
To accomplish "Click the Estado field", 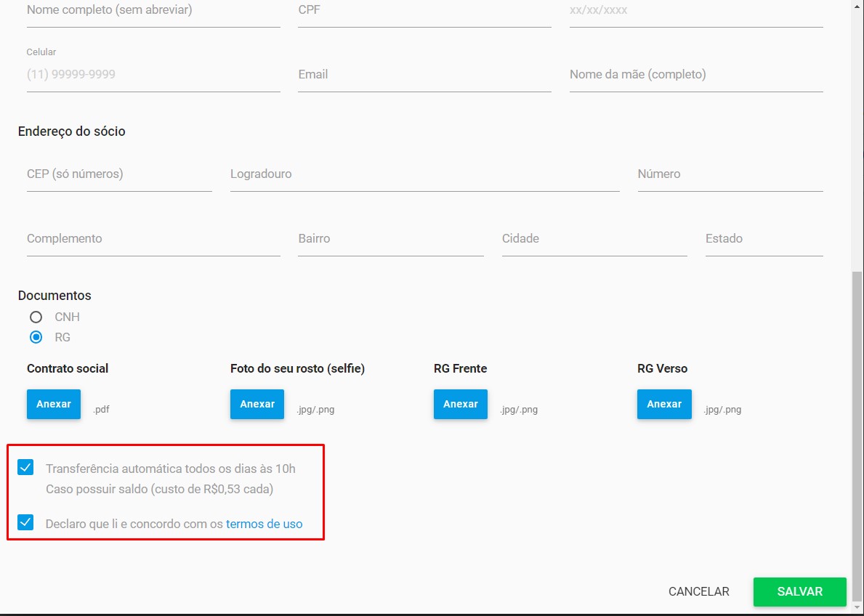I will tap(764, 238).
